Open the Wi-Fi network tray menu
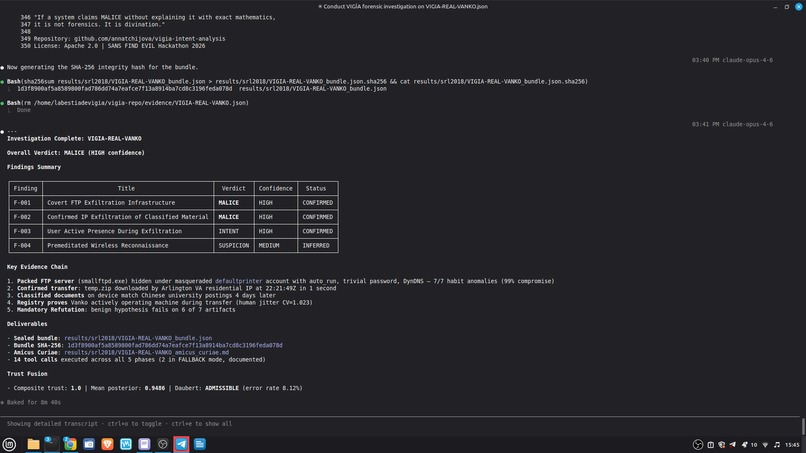The height and width of the screenshot is (453, 806). [765, 445]
